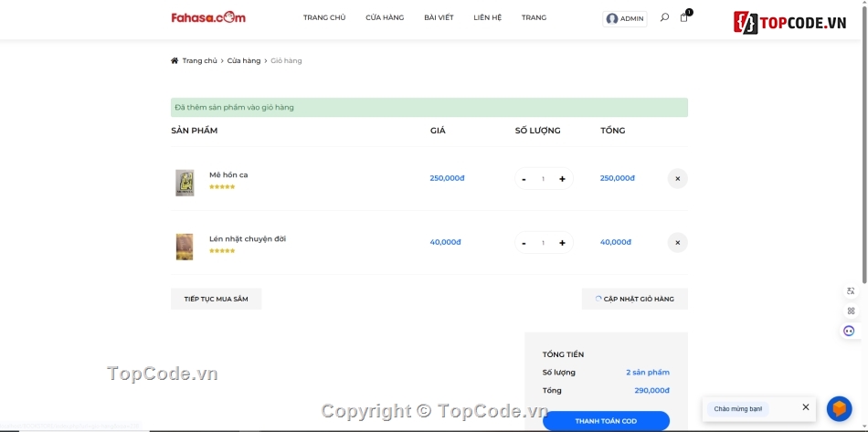
Task: Click the 290,000đ total amount
Action: tap(651, 391)
